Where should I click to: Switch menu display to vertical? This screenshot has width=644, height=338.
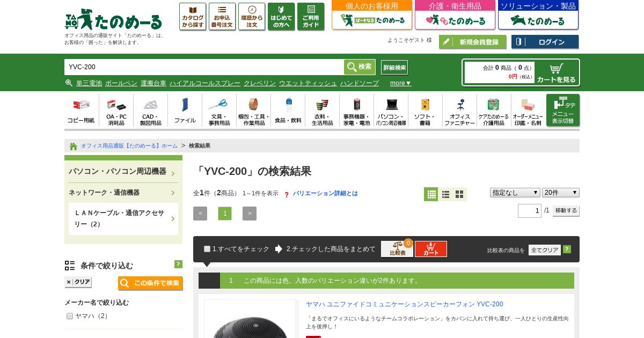[563, 110]
